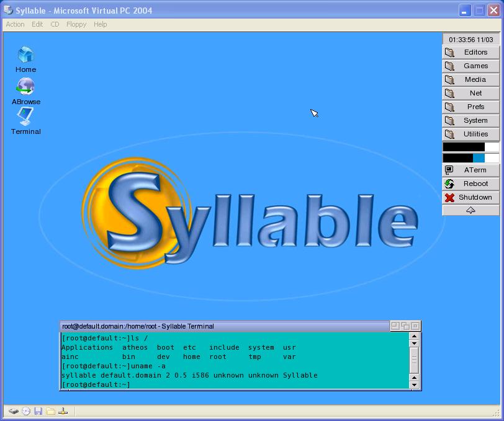Click "atheos" in the terminal listing
The height and width of the screenshot is (421, 504).
(x=135, y=347)
